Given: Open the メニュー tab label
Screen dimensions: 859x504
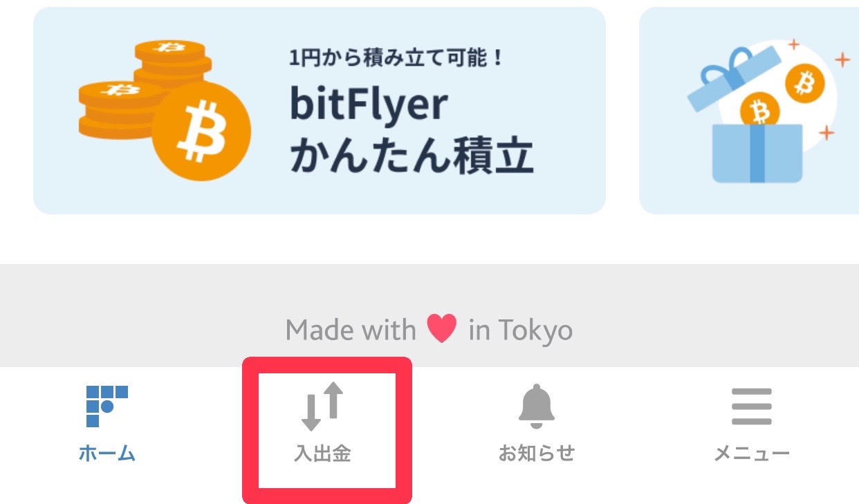Looking at the screenshot, I should (751, 454).
